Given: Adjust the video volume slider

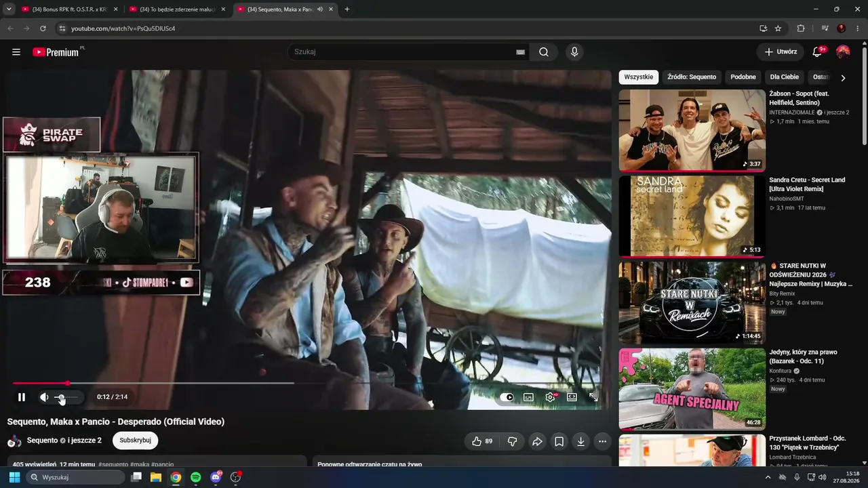Looking at the screenshot, I should [67, 397].
